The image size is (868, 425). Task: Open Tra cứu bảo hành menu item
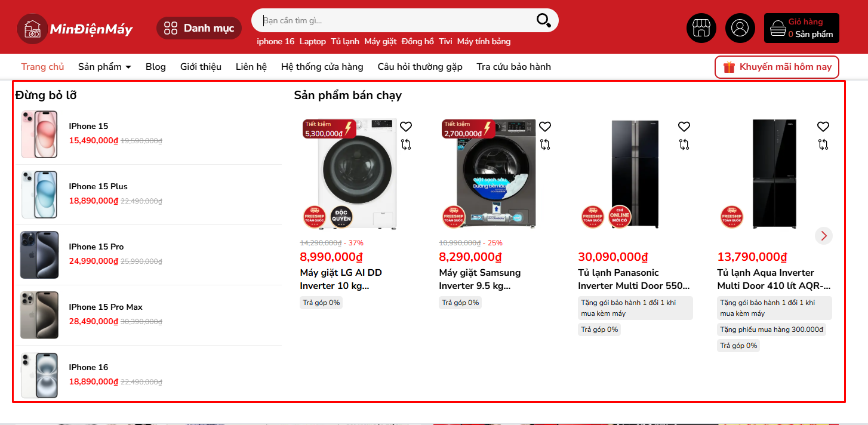click(x=514, y=67)
